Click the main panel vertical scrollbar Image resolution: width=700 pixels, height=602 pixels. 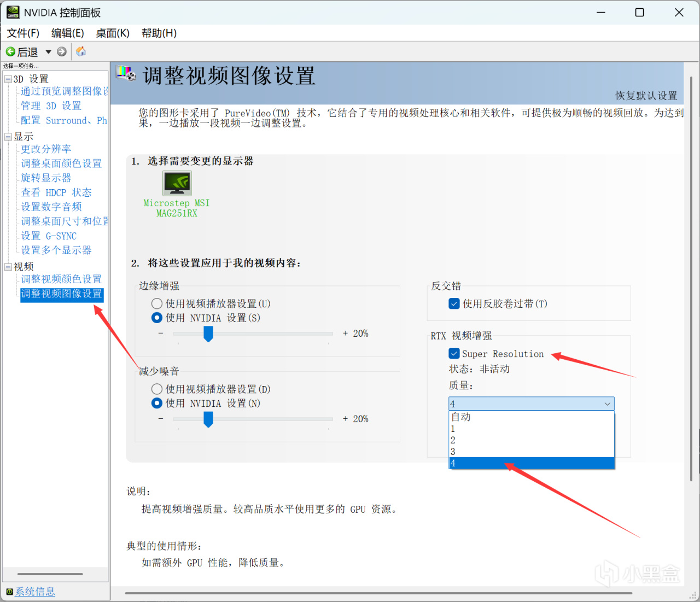point(691,279)
